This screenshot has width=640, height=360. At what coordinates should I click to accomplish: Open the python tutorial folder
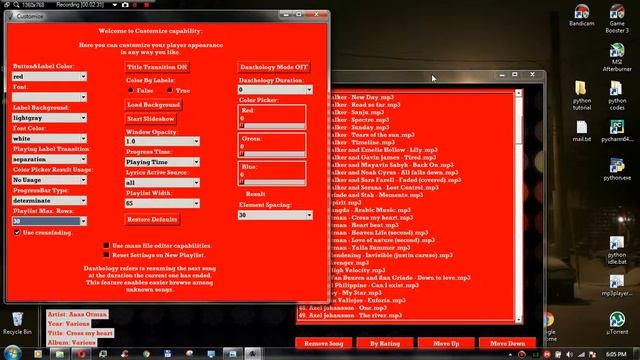point(582,96)
